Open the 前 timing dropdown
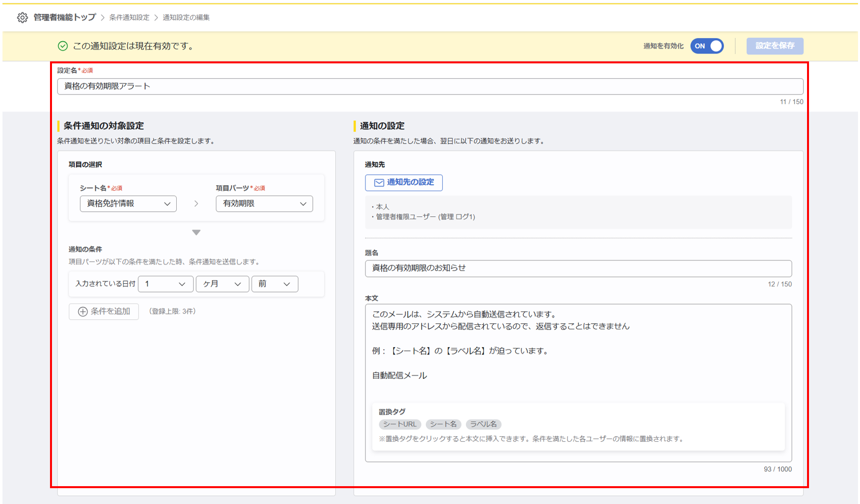 [x=274, y=284]
